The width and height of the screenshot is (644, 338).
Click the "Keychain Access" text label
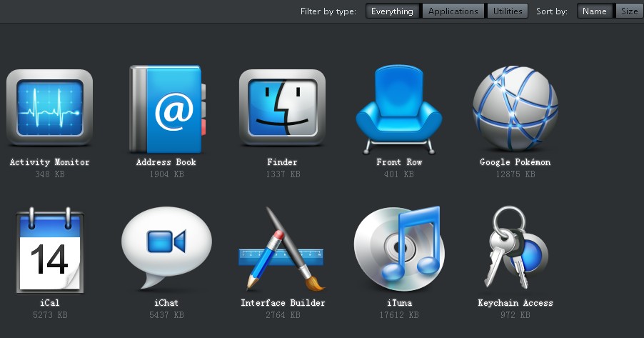point(515,303)
